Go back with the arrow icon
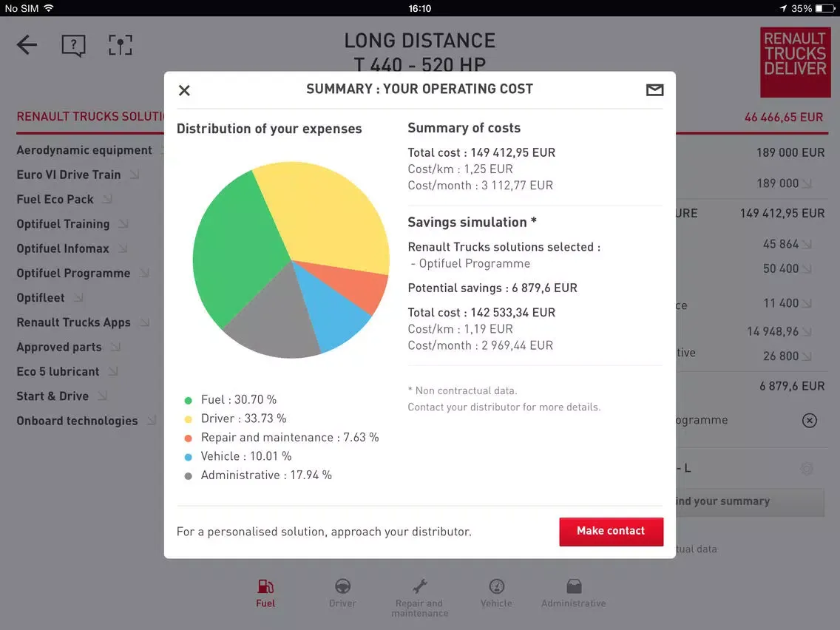 tap(27, 45)
